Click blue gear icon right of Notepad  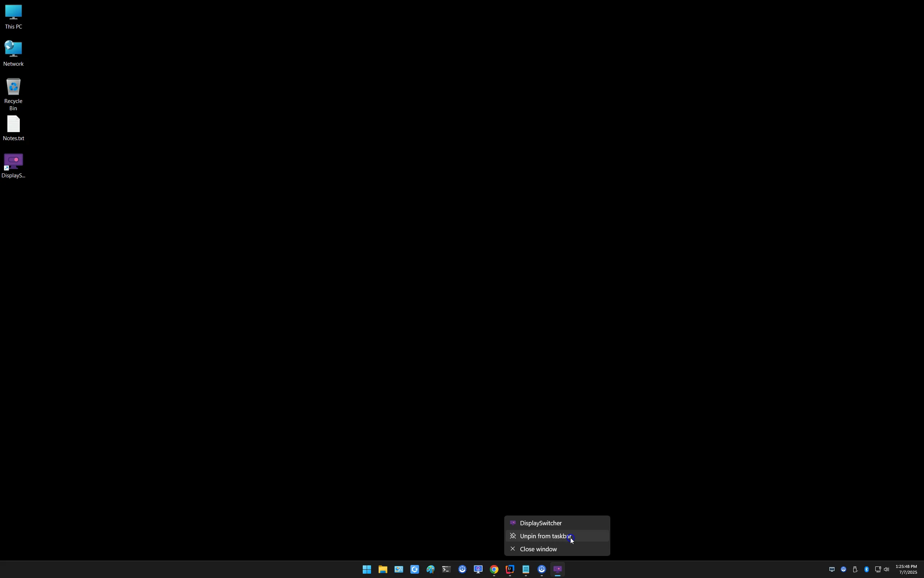click(542, 570)
